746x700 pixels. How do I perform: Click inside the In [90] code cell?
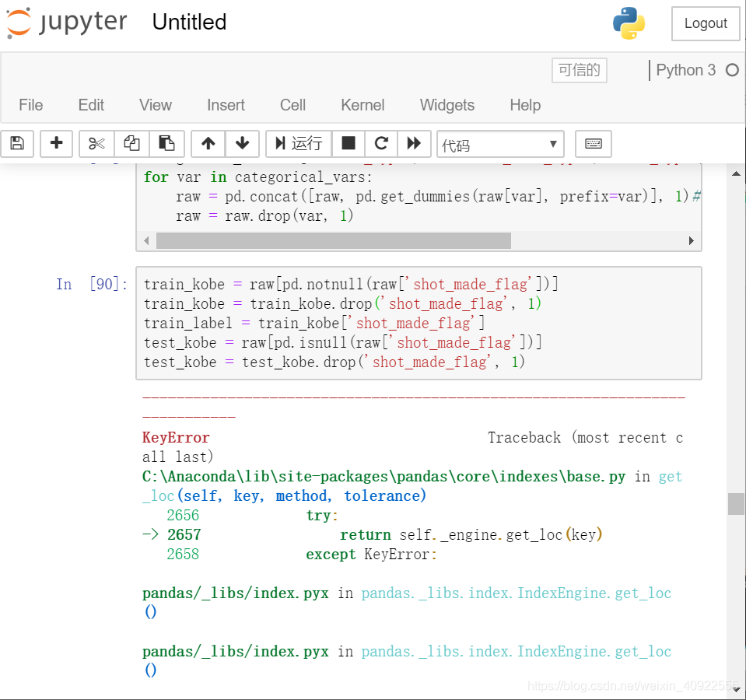click(419, 324)
